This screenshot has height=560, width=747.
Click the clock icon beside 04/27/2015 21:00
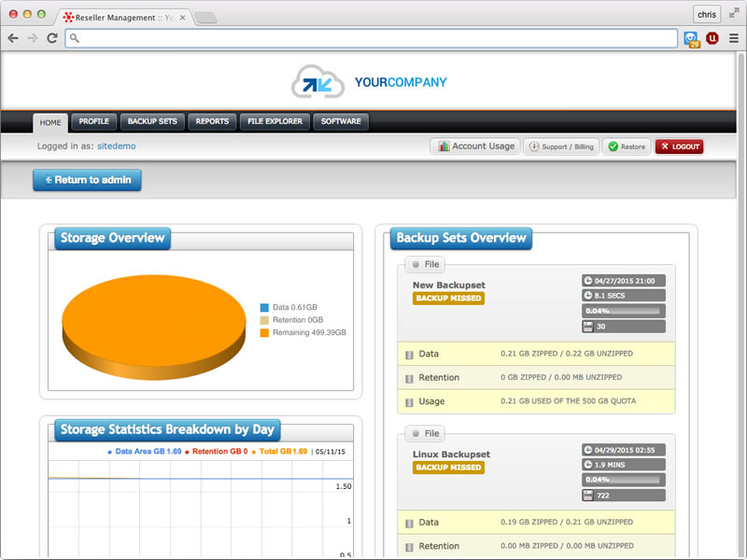(x=588, y=281)
